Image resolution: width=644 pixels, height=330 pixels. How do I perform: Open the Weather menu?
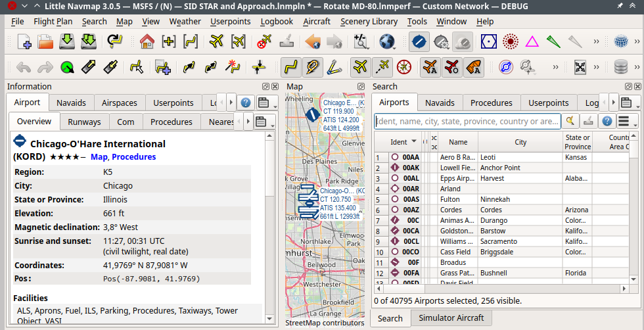(x=185, y=22)
